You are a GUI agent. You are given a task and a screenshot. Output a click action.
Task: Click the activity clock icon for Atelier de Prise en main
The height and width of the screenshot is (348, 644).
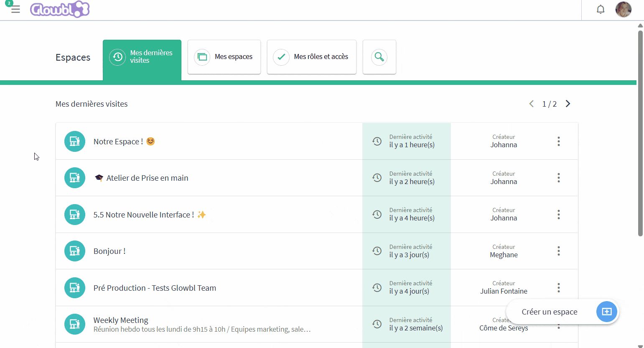coord(377,178)
